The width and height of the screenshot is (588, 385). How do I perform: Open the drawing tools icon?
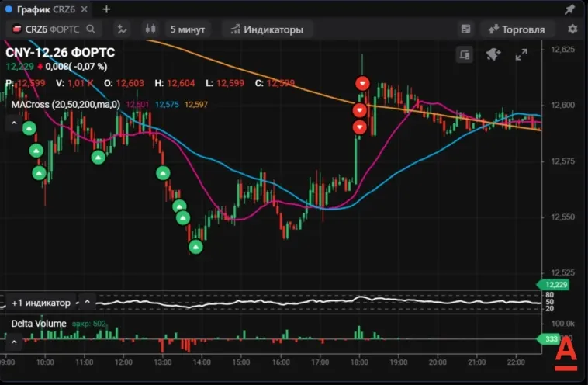[x=123, y=29]
